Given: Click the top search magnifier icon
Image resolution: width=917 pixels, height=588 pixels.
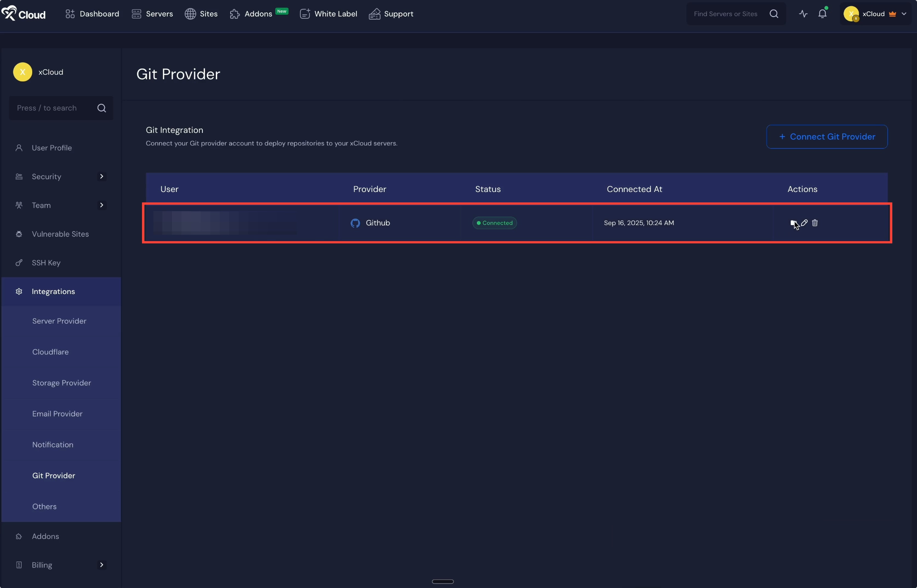Looking at the screenshot, I should pos(774,14).
